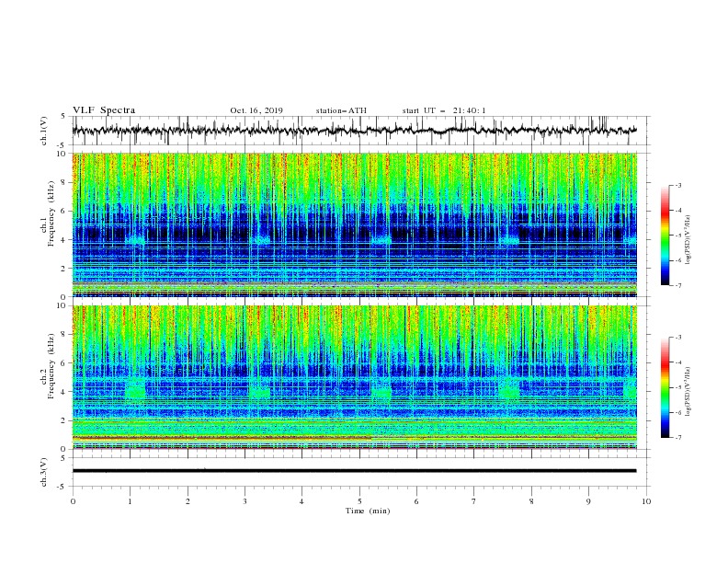Click the "-7" tick on lower colorbar
This screenshot has height=563, width=728.
coord(677,438)
